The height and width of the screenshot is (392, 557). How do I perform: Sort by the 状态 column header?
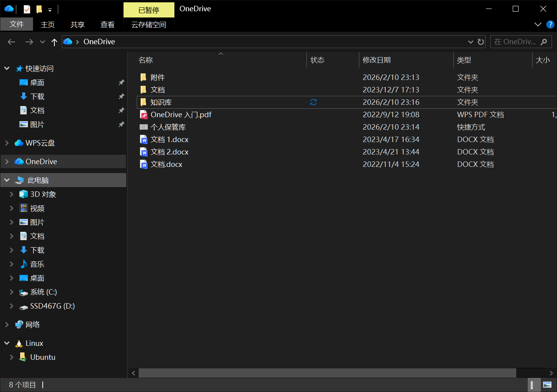pos(333,60)
